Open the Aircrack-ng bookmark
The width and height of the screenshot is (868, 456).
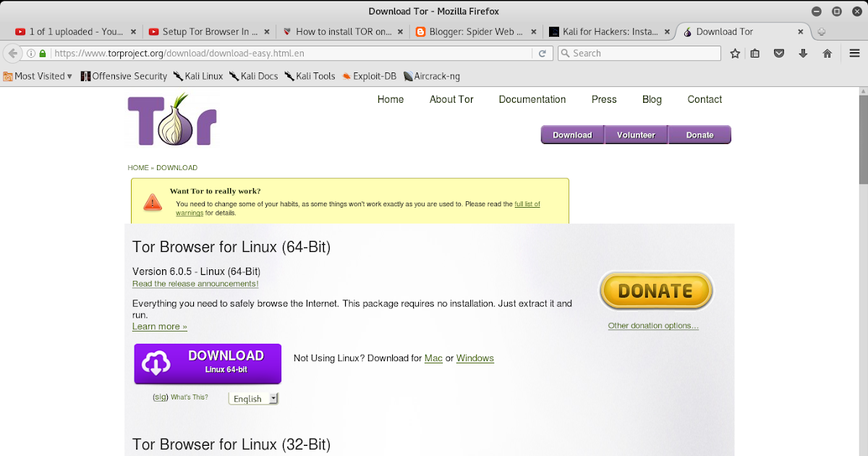pos(431,76)
